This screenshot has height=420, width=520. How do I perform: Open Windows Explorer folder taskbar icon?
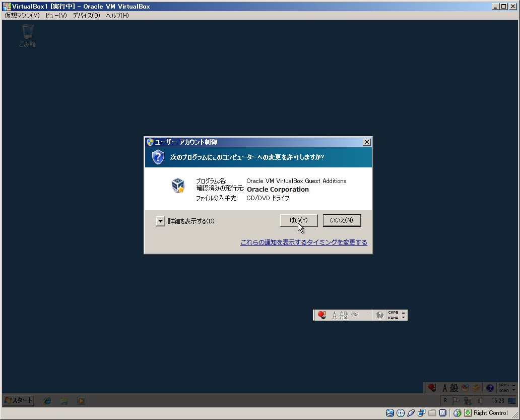(x=64, y=401)
